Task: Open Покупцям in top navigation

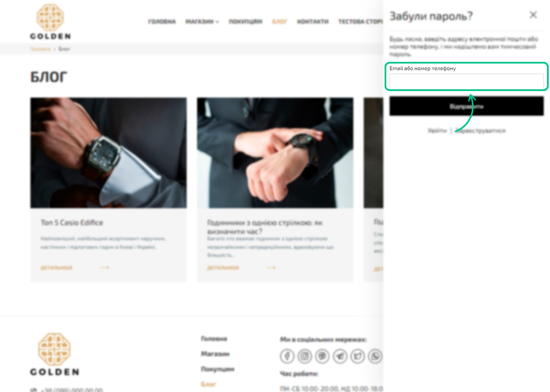Action: coord(245,21)
